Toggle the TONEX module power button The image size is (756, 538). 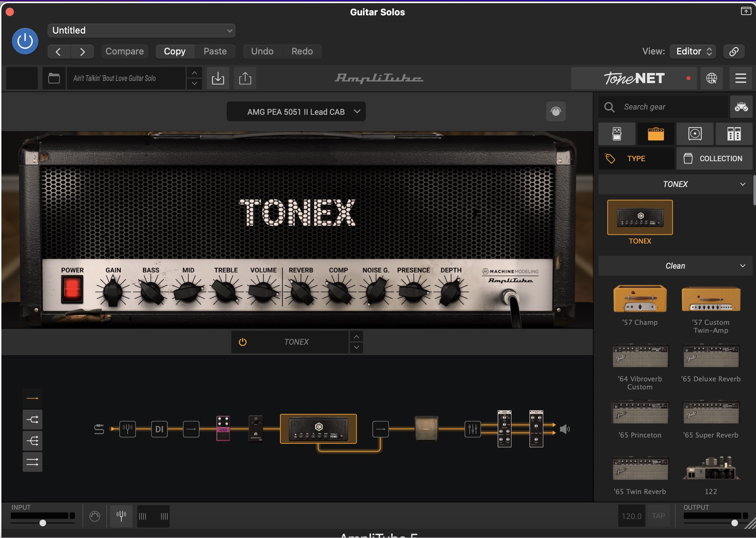coord(243,342)
